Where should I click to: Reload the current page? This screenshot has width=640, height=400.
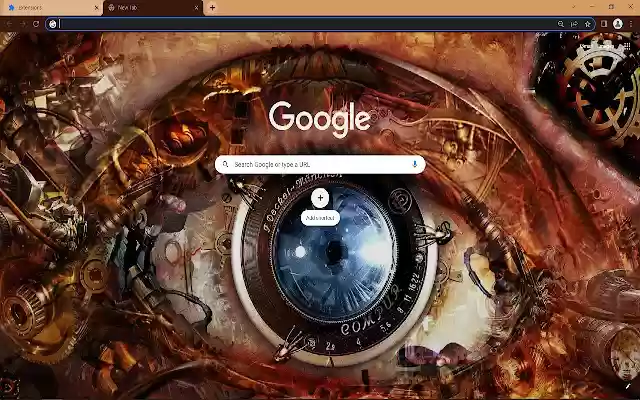click(x=36, y=24)
